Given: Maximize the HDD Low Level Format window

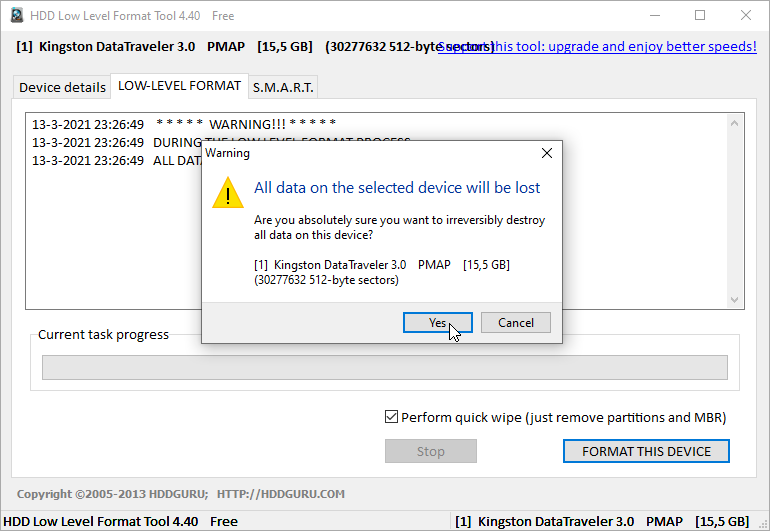Looking at the screenshot, I should [x=700, y=15].
